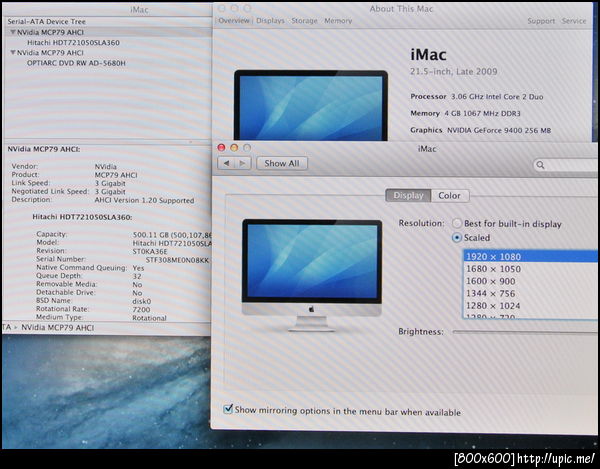Select Hitachi HDT721050SLA360 in device tree

tap(73, 42)
